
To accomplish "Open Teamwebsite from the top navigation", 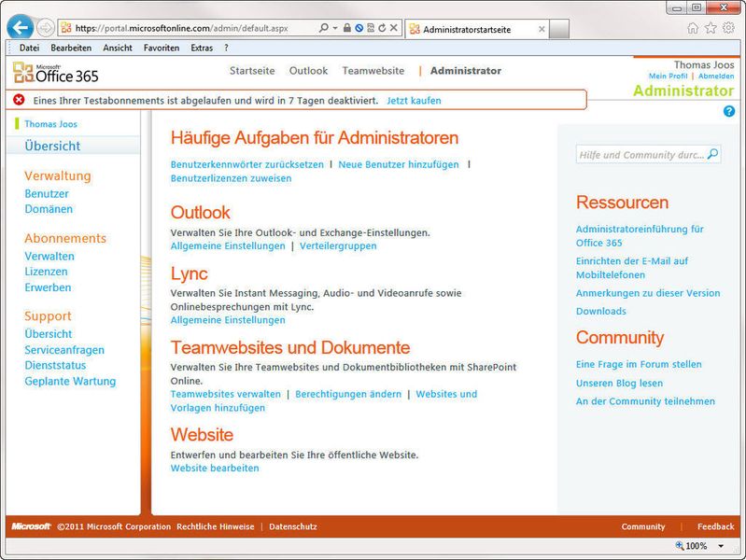I will point(373,71).
